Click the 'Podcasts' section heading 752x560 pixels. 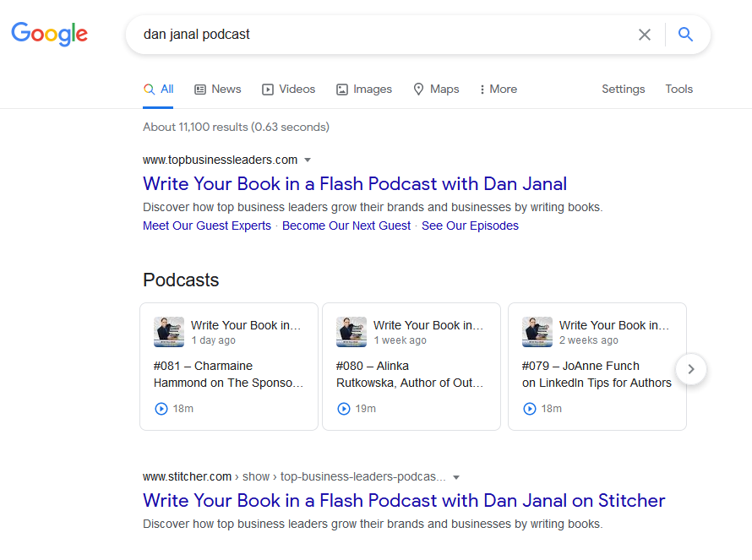click(181, 280)
